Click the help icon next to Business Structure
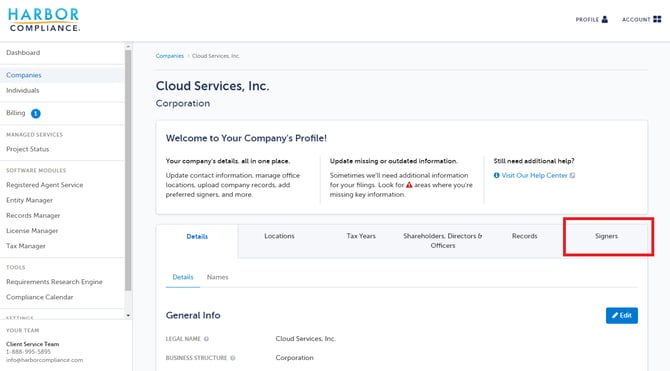 tap(233, 358)
